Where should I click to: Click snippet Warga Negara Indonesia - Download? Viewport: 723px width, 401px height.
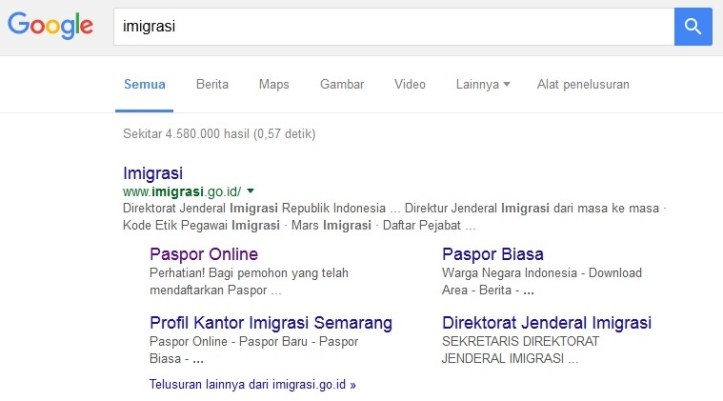[x=542, y=281]
